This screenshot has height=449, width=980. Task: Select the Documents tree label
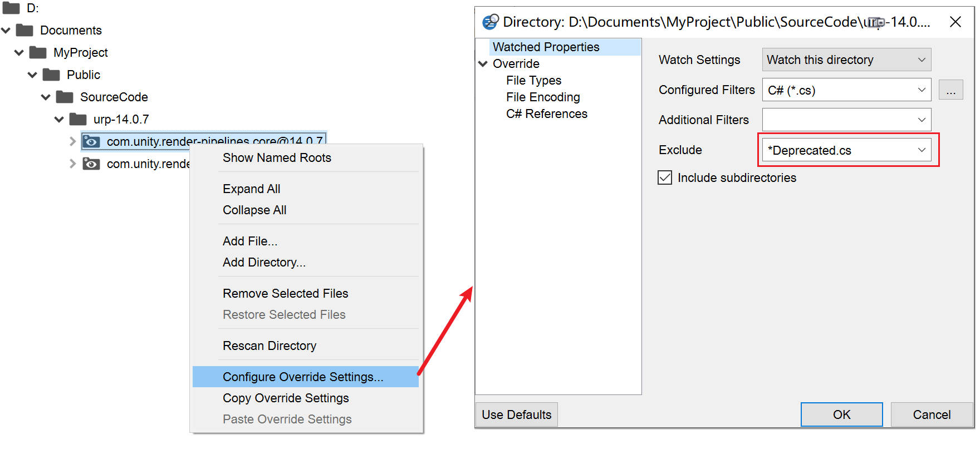[71, 30]
